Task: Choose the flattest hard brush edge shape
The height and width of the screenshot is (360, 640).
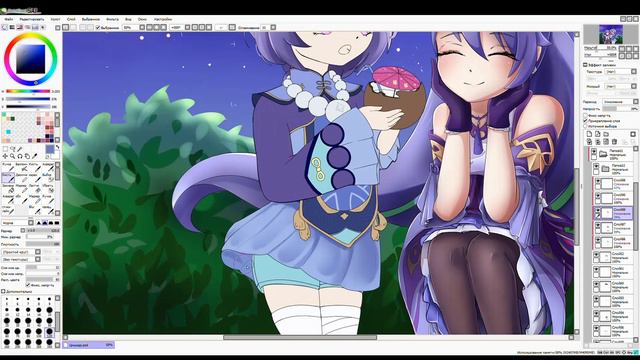Action: pos(57,223)
